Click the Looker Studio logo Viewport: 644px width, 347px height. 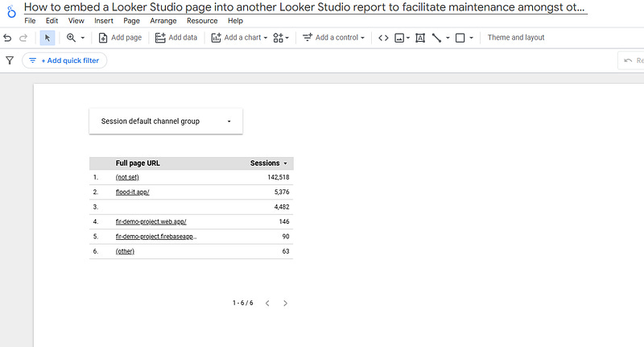pos(11,11)
